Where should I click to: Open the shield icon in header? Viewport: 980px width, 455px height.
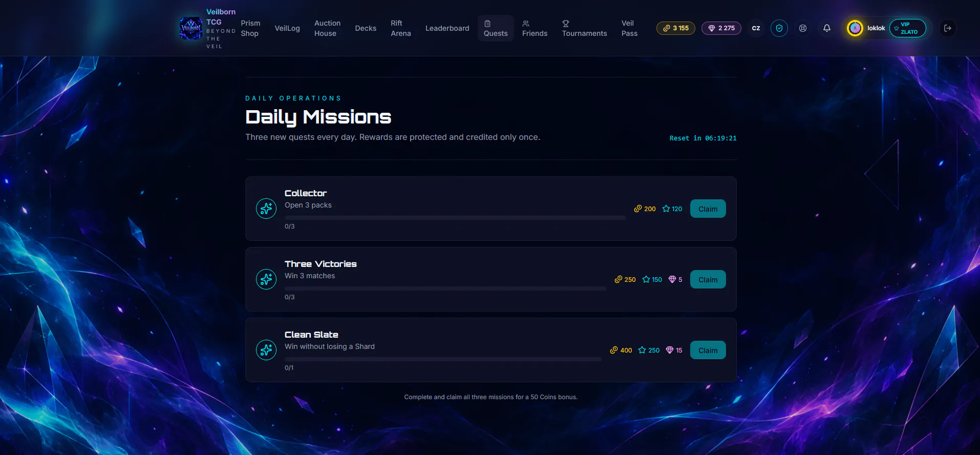[x=779, y=28]
